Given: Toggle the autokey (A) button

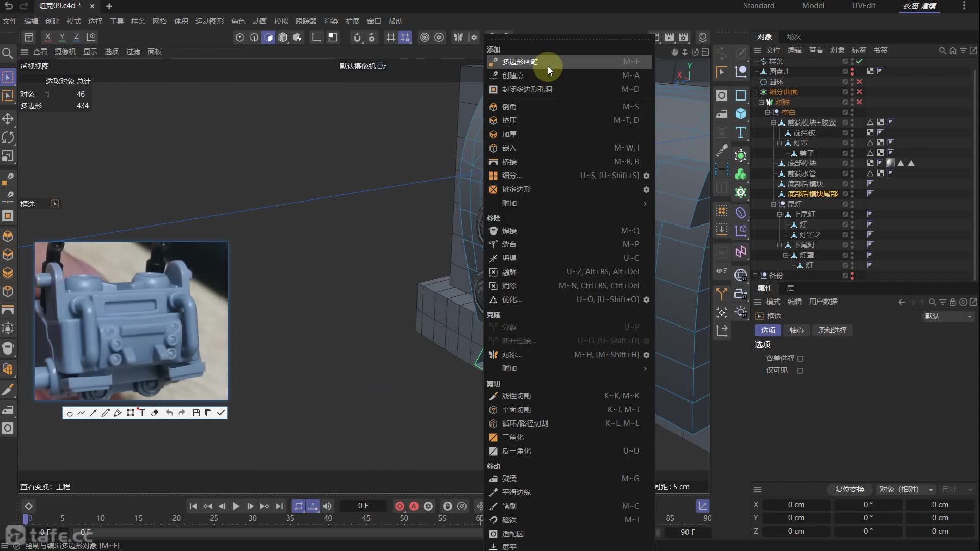Looking at the screenshot, I should [x=414, y=506].
